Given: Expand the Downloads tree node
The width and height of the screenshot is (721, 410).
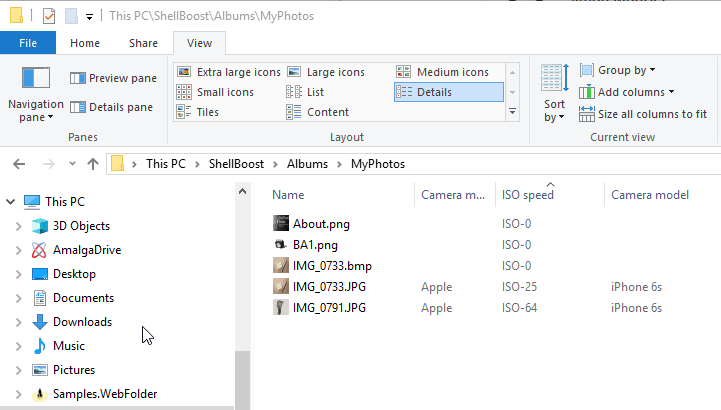Looking at the screenshot, I should coord(18,322).
